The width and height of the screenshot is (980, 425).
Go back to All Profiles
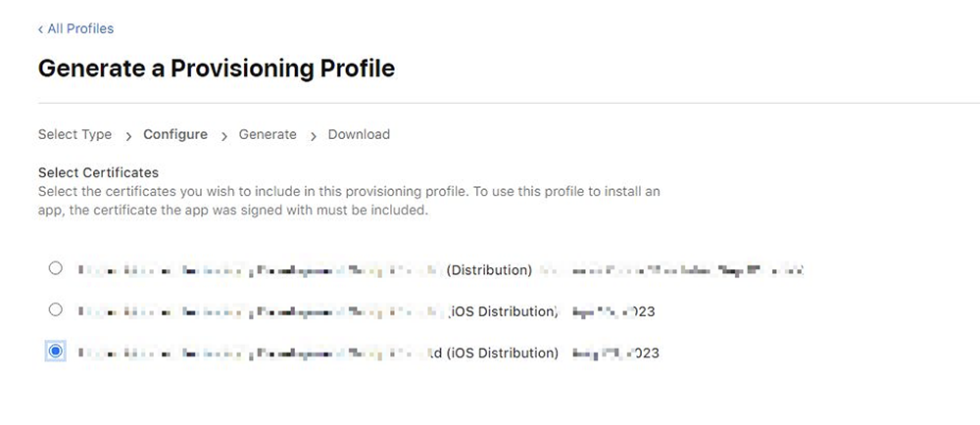[x=75, y=28]
